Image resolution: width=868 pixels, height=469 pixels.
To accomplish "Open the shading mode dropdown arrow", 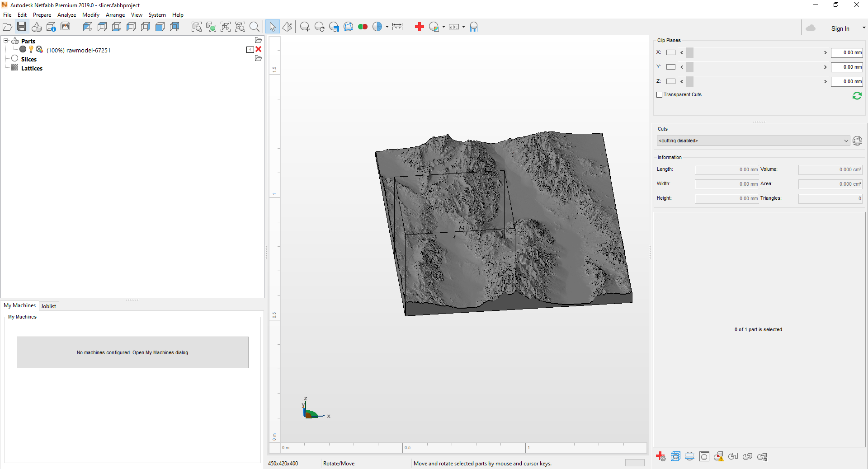I will 387,27.
